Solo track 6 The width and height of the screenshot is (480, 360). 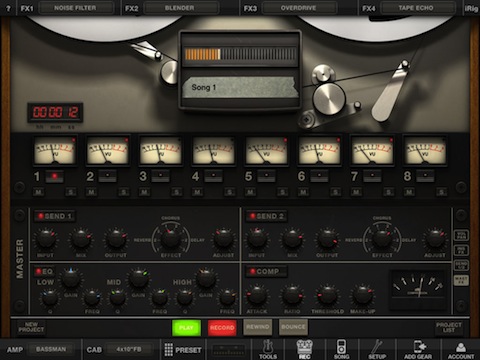click(x=335, y=192)
